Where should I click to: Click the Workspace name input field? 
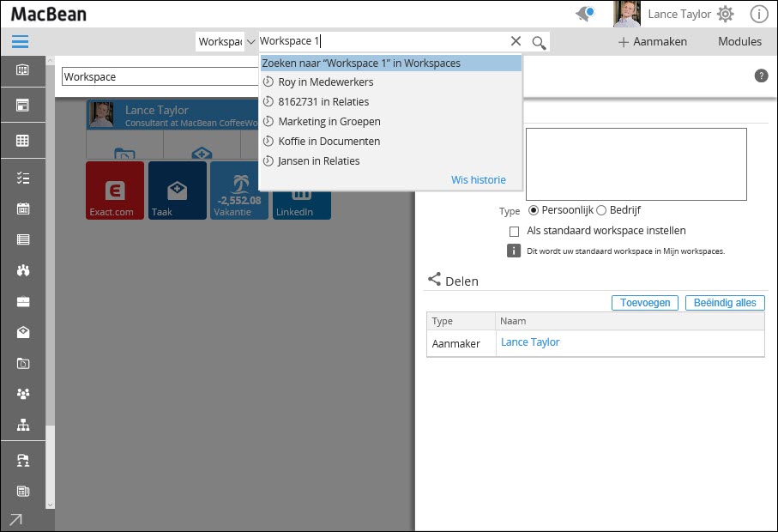159,77
